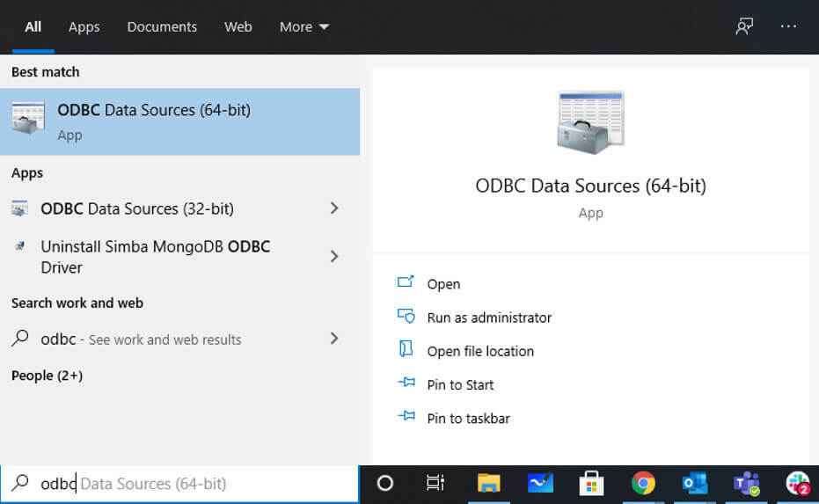This screenshot has width=819, height=504.
Task: Switch to the All search tab
Action: pos(33,26)
